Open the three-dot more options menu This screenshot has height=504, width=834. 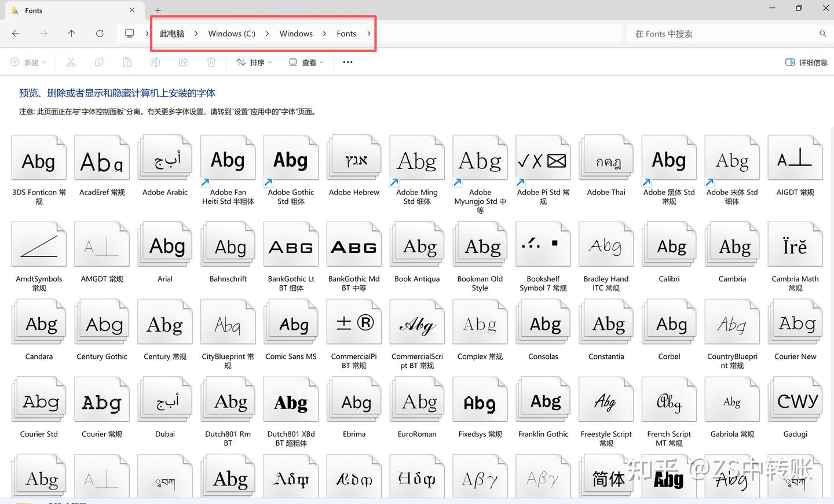point(348,62)
